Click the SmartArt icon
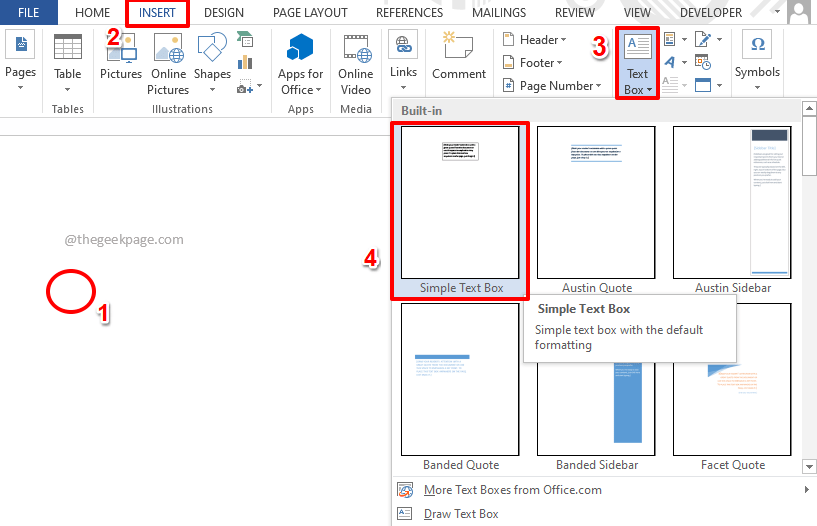This screenshot has width=817, height=526. (245, 40)
